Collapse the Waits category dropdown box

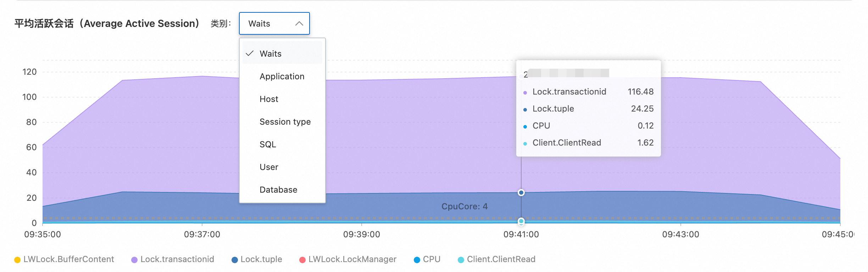pyautogui.click(x=274, y=23)
